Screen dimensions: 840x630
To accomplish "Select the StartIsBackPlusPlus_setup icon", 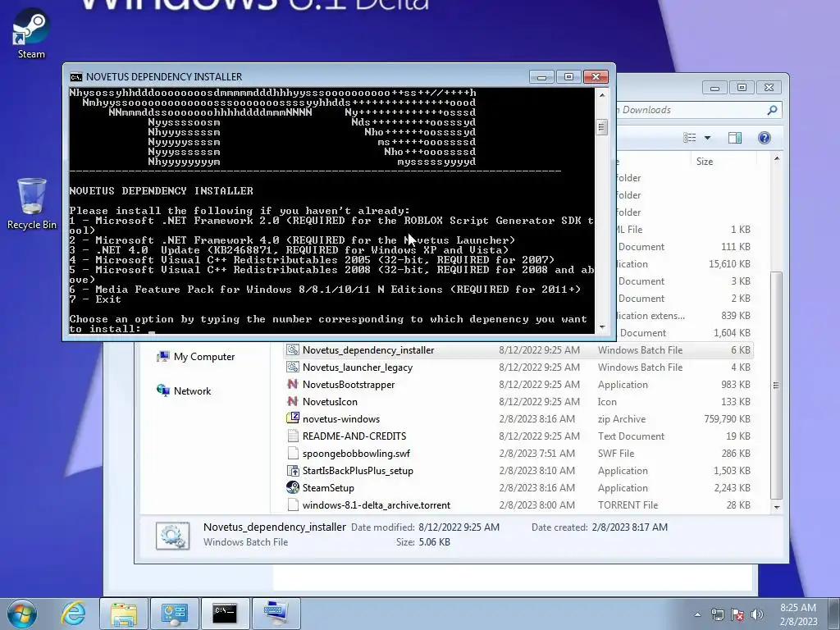I will tap(293, 471).
